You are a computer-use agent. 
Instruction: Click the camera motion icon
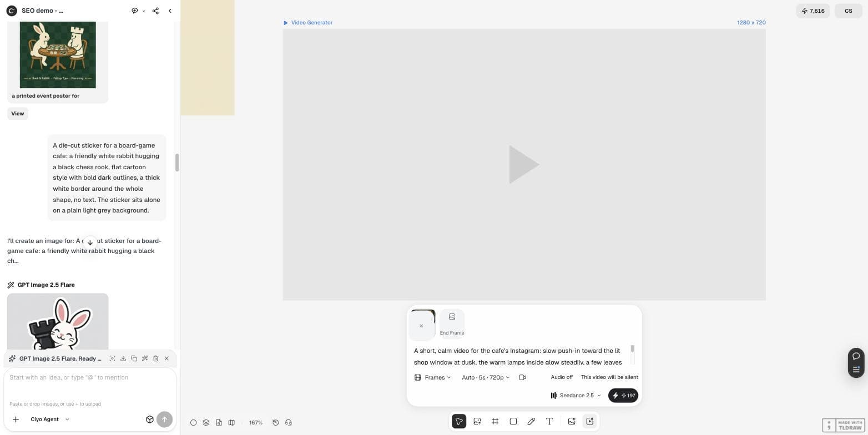pos(522,377)
